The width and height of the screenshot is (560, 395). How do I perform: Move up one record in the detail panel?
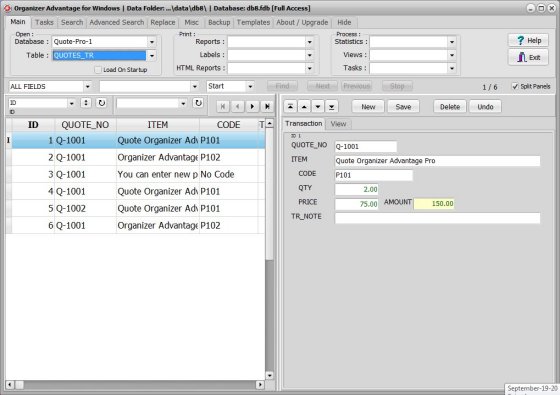coord(304,106)
